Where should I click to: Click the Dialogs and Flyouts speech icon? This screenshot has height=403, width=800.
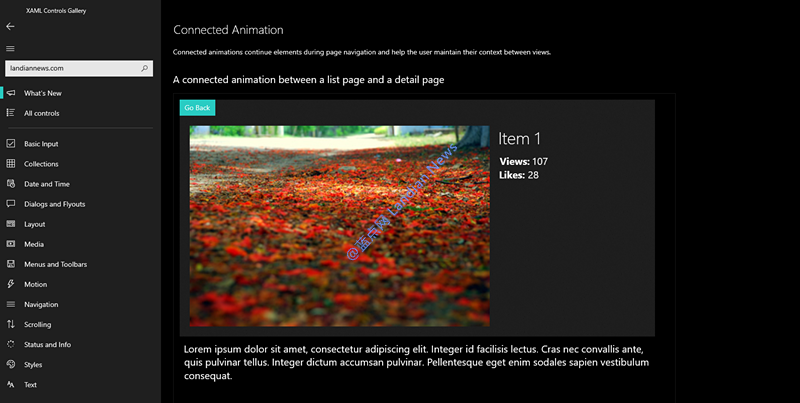point(11,204)
